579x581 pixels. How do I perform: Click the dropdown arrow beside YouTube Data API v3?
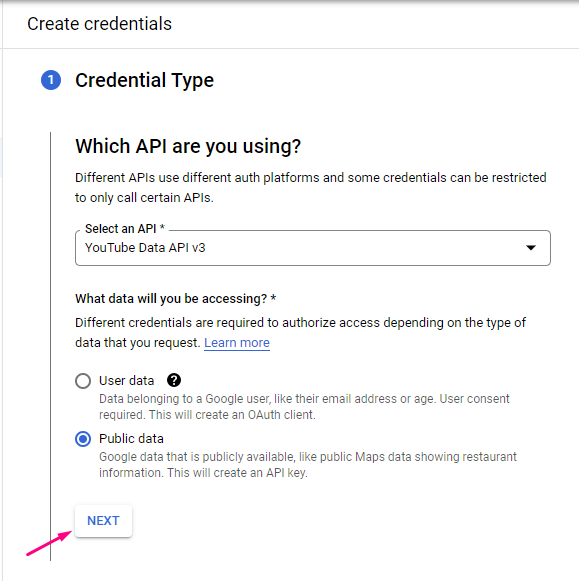click(x=531, y=248)
